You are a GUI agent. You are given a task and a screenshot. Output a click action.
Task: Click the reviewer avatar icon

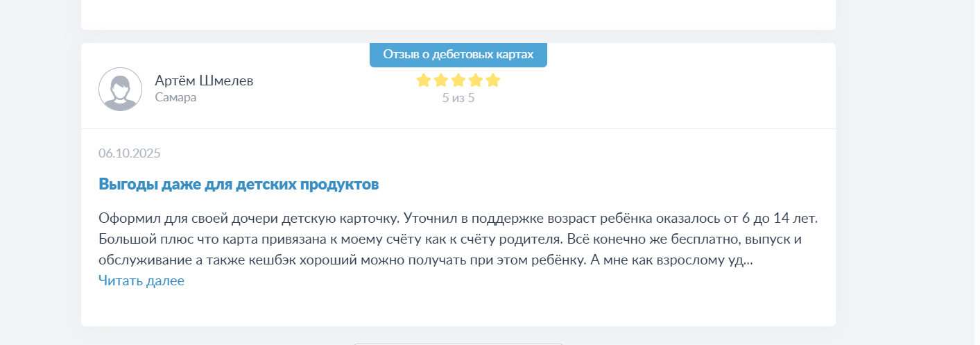click(120, 89)
